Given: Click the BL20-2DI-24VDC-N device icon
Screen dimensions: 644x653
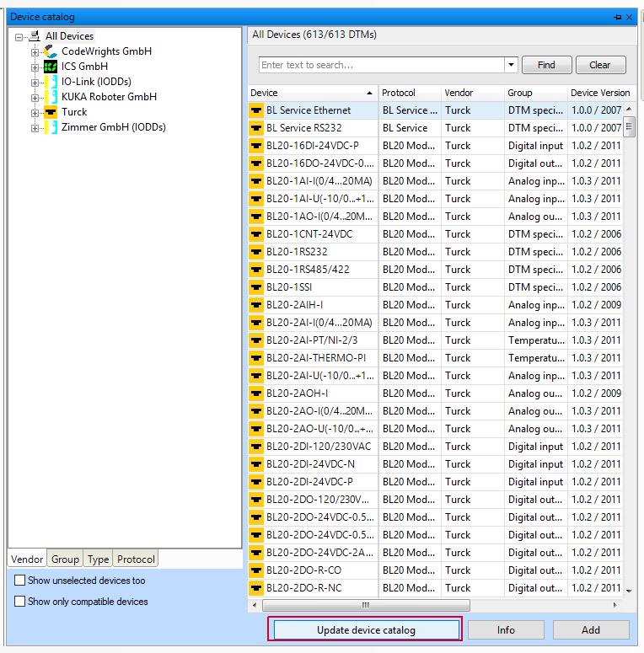Looking at the screenshot, I should point(256,464).
